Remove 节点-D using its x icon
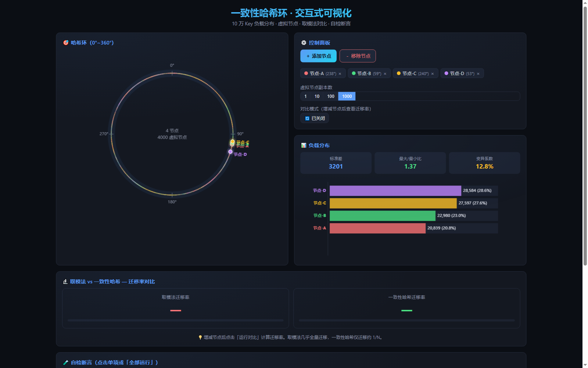 click(x=478, y=74)
